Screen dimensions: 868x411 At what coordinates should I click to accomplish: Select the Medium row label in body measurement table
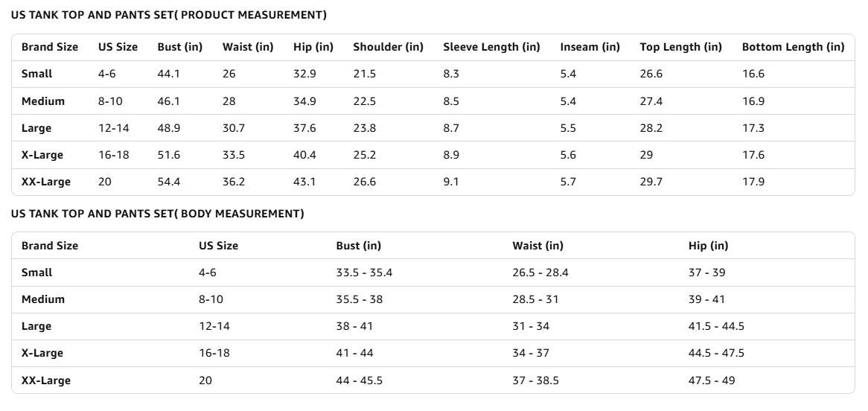click(43, 299)
